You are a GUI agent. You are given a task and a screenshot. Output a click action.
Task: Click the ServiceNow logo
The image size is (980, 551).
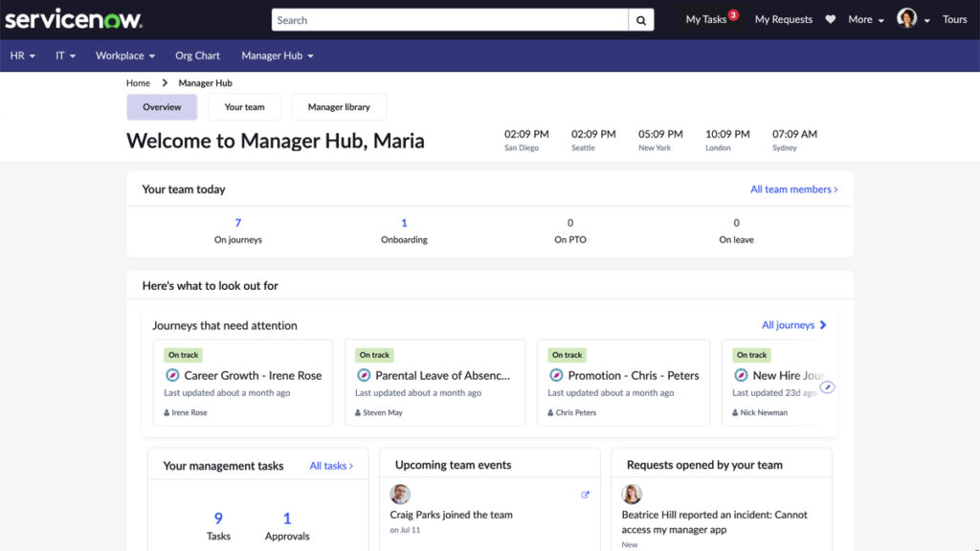[x=74, y=19]
